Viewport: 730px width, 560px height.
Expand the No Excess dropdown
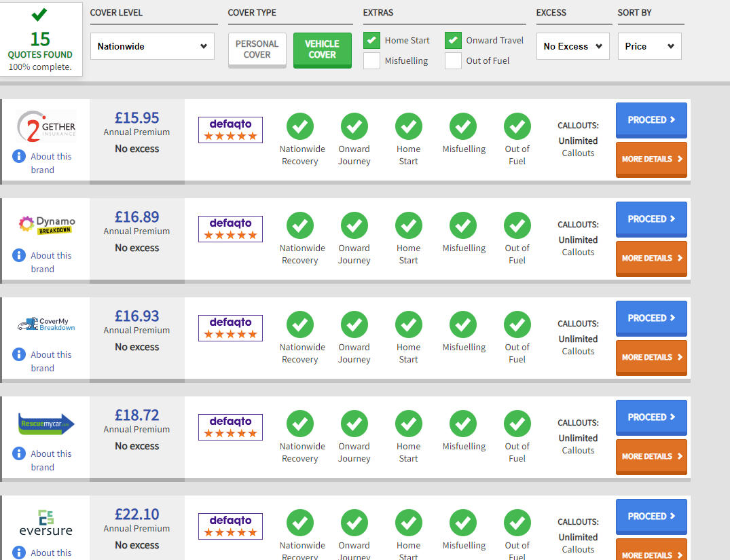pos(572,47)
